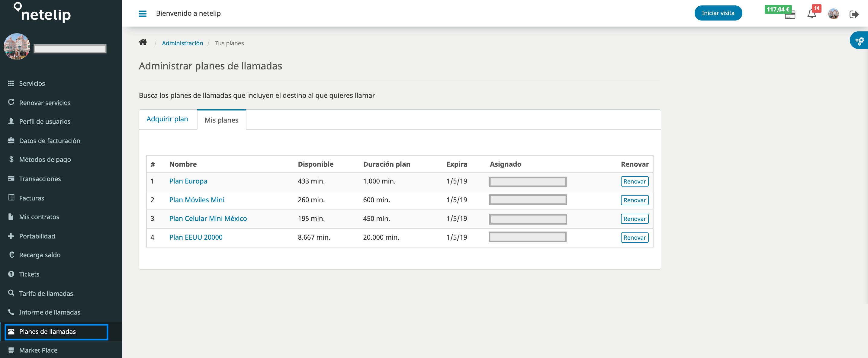Click the Facturas list icon
868x358 pixels.
point(11,198)
